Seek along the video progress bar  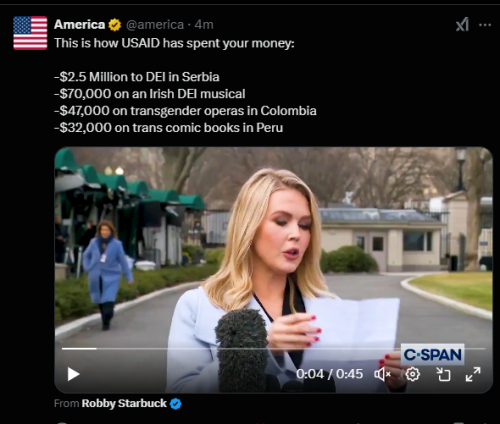click(x=273, y=349)
